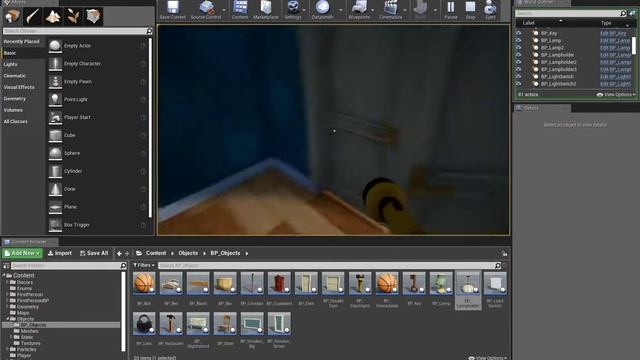Click the Edit link in the BP_Lamp2 row
This screenshot has height=360, width=640.
coord(616,48)
